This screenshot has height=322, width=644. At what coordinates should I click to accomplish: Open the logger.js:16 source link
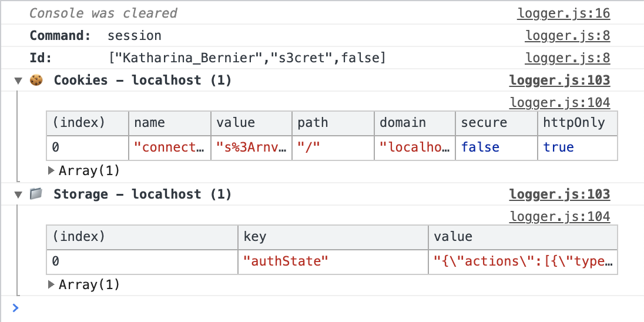(563, 13)
